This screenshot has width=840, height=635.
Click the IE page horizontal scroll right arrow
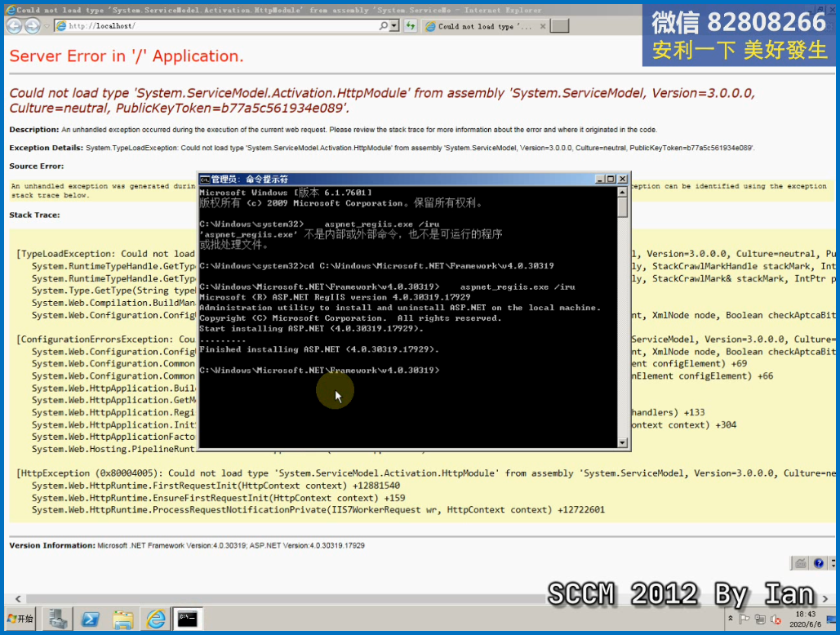tap(825, 598)
